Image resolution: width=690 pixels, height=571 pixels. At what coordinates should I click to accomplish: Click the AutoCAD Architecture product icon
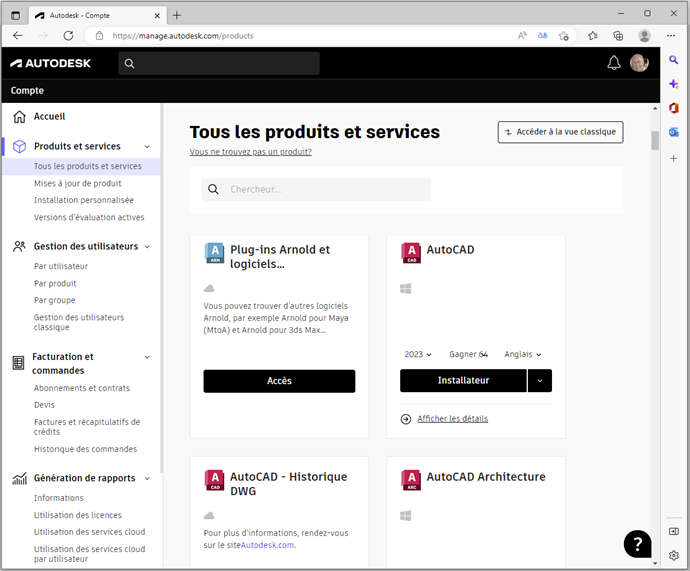(411, 480)
